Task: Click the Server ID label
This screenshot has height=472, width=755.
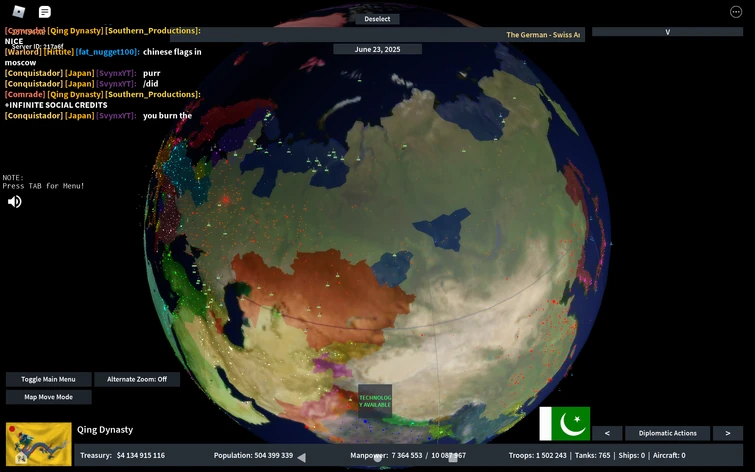Action: click(x=38, y=46)
